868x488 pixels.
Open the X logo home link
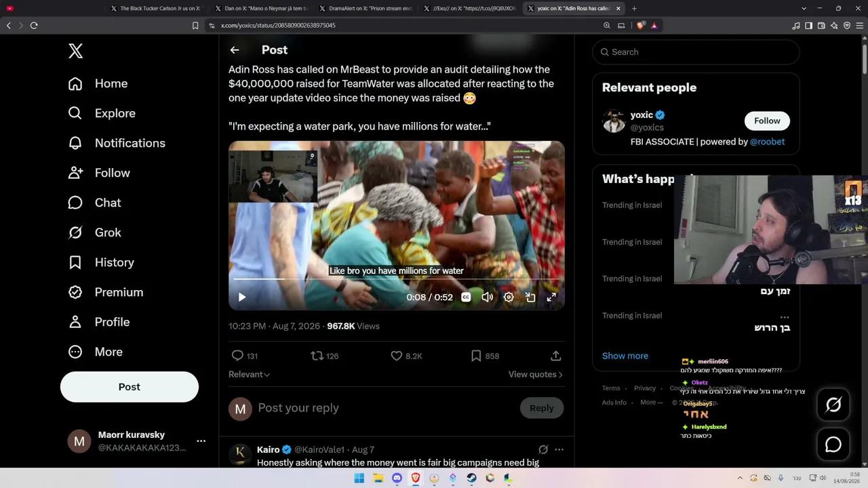75,51
